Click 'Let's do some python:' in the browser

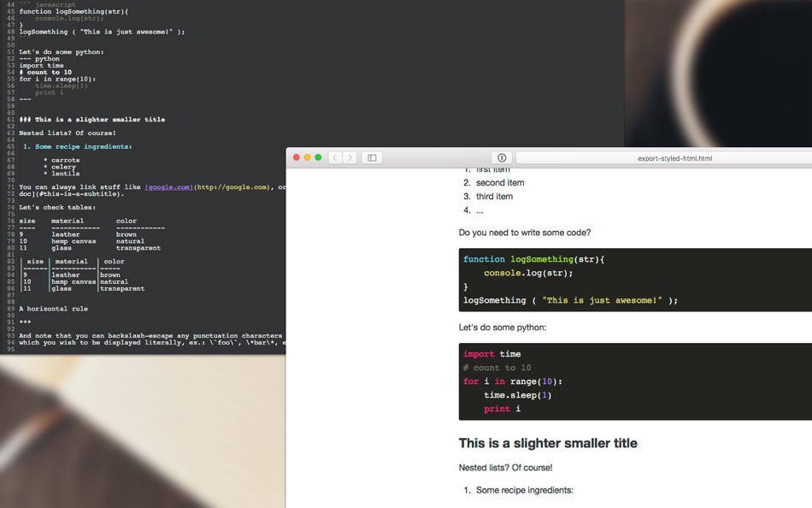503,328
